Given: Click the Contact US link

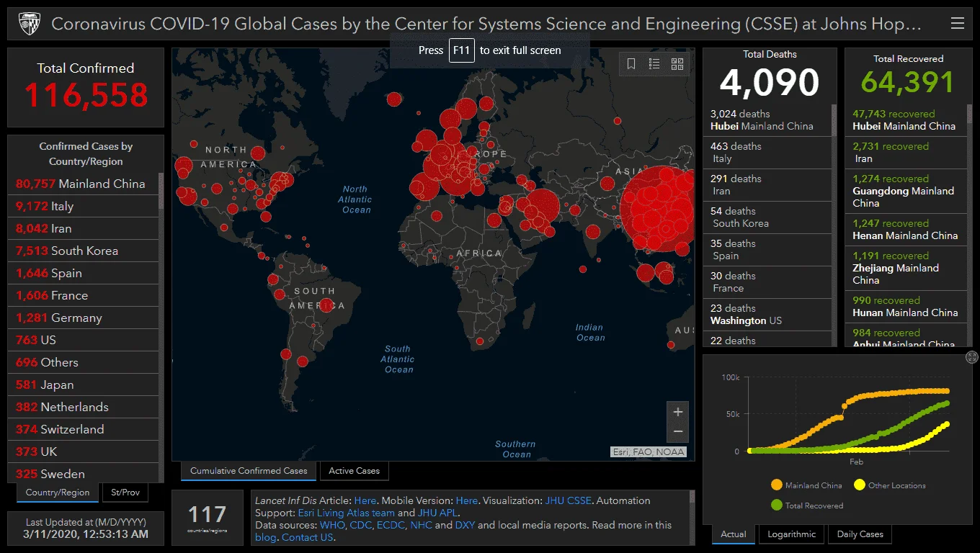Looking at the screenshot, I should click(x=308, y=537).
